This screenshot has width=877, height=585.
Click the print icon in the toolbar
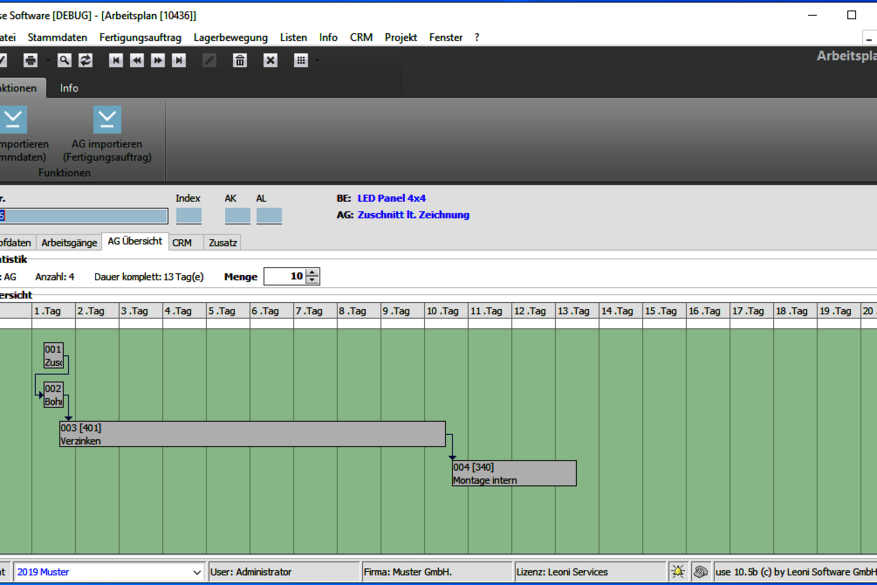click(x=30, y=61)
